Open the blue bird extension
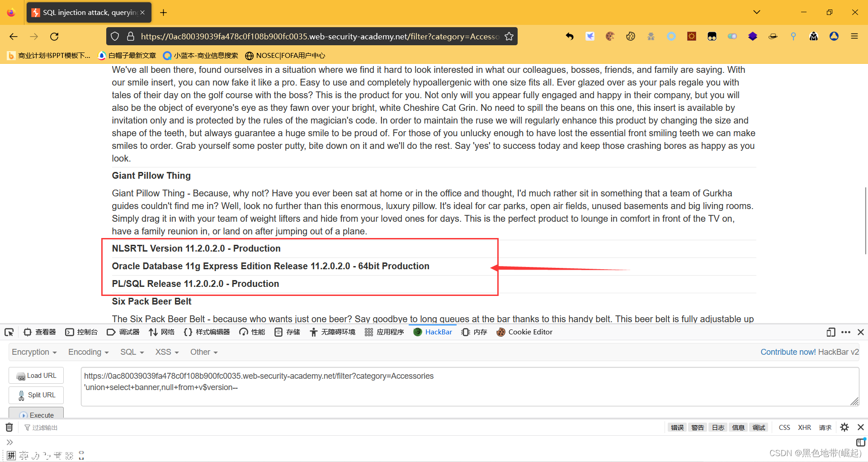This screenshot has height=462, width=868. [x=590, y=37]
